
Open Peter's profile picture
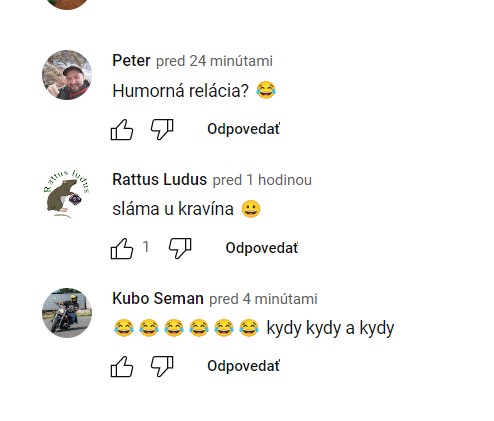[67, 75]
